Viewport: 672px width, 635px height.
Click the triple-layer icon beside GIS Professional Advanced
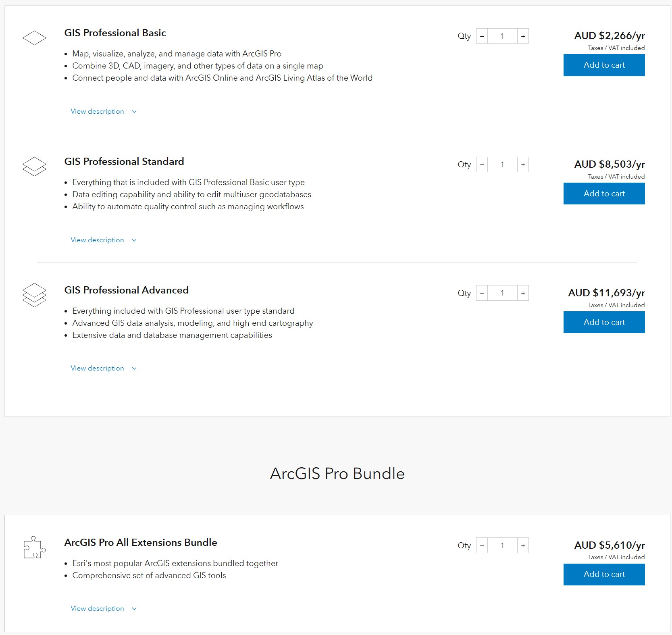click(34, 295)
